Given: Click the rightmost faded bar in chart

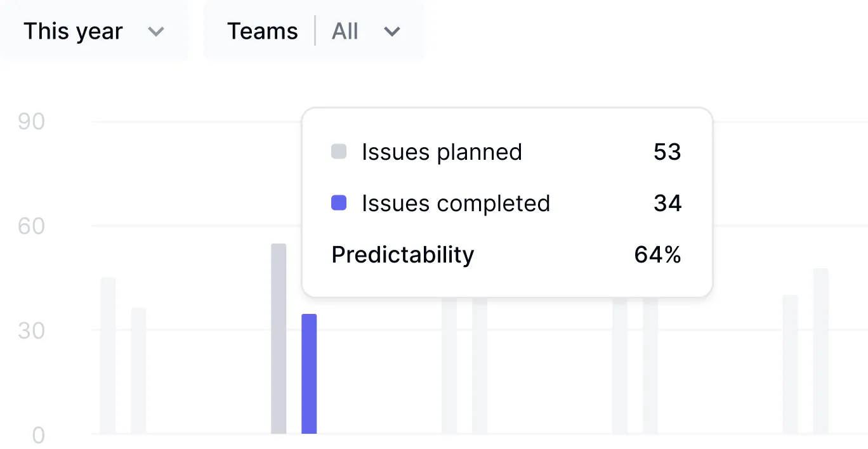Looking at the screenshot, I should tap(821, 351).
